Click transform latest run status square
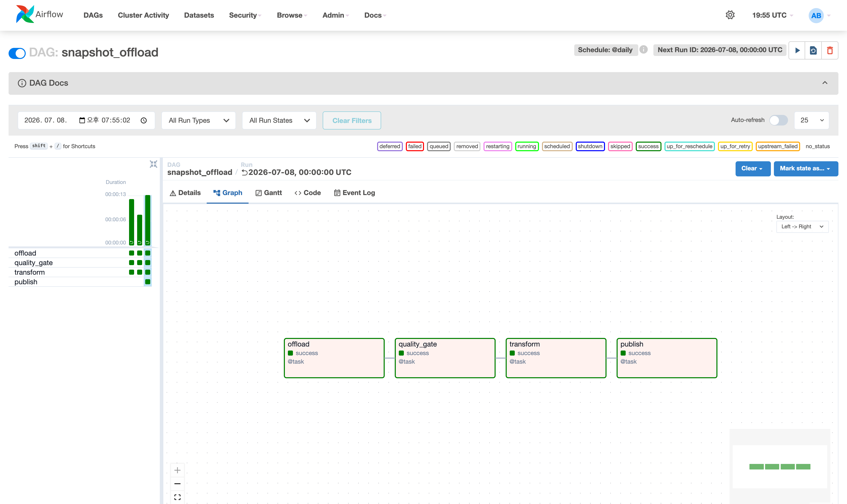This screenshot has width=847, height=504. click(148, 272)
